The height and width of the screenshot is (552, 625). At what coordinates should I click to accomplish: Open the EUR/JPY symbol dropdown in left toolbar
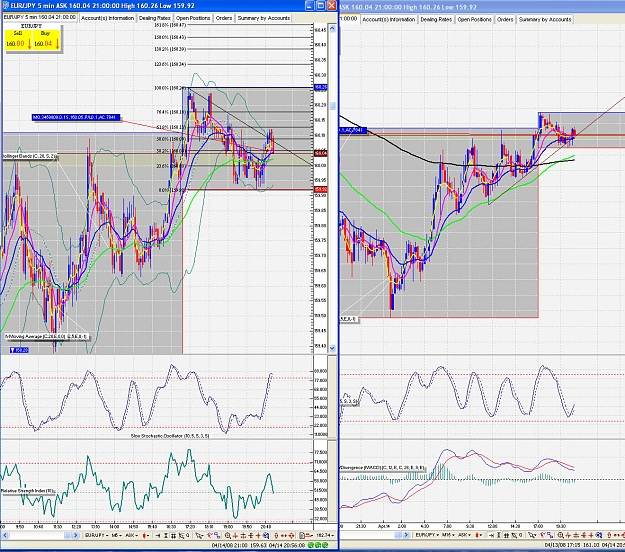(x=97, y=535)
